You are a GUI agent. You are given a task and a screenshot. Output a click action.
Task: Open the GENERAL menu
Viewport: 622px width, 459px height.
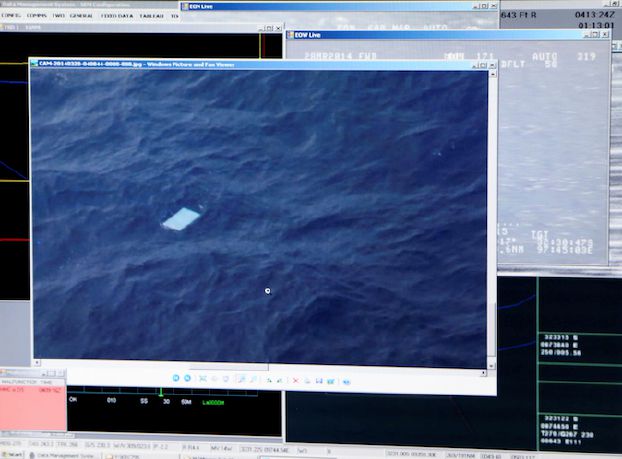81,16
